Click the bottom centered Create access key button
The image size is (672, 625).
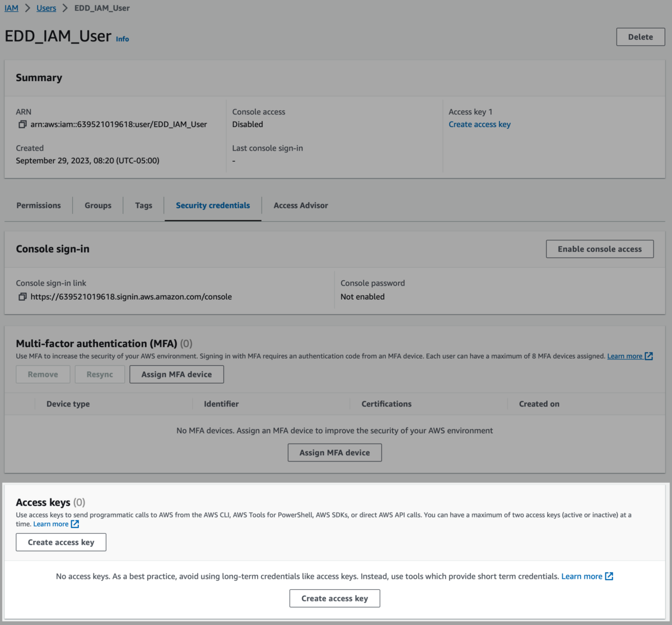[x=334, y=598]
